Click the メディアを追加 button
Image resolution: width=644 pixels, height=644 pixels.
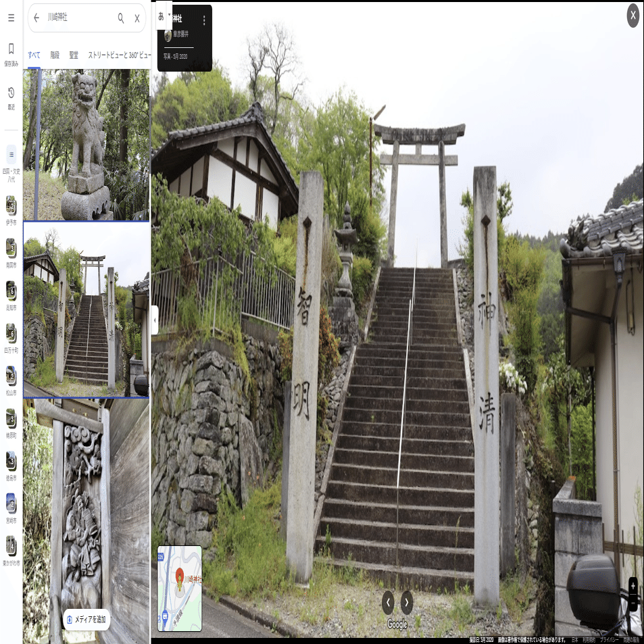click(x=86, y=619)
